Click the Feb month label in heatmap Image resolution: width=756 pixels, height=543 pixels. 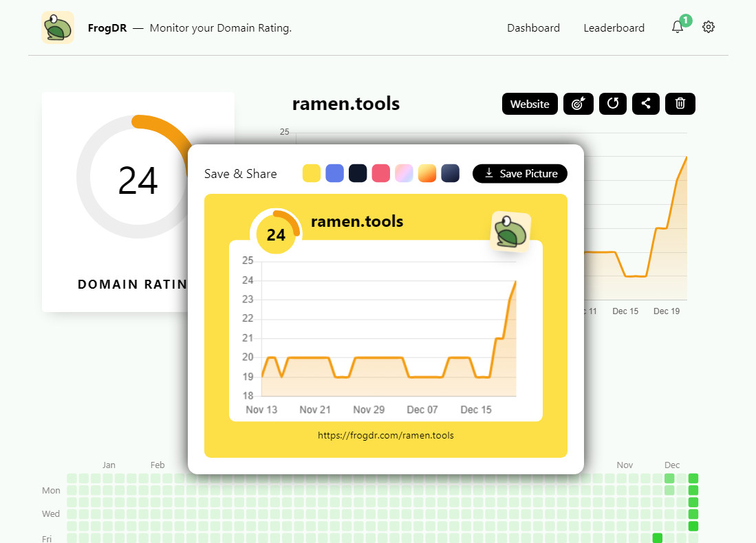pyautogui.click(x=158, y=465)
